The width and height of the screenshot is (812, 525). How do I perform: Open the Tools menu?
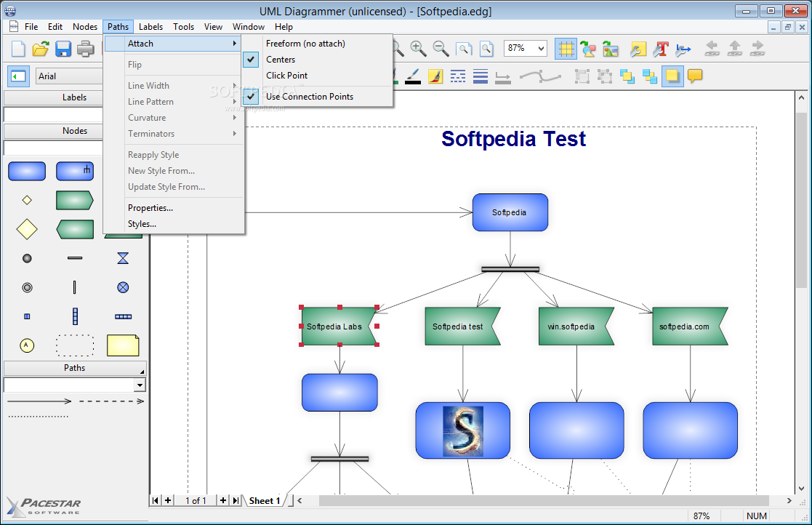[x=183, y=27]
